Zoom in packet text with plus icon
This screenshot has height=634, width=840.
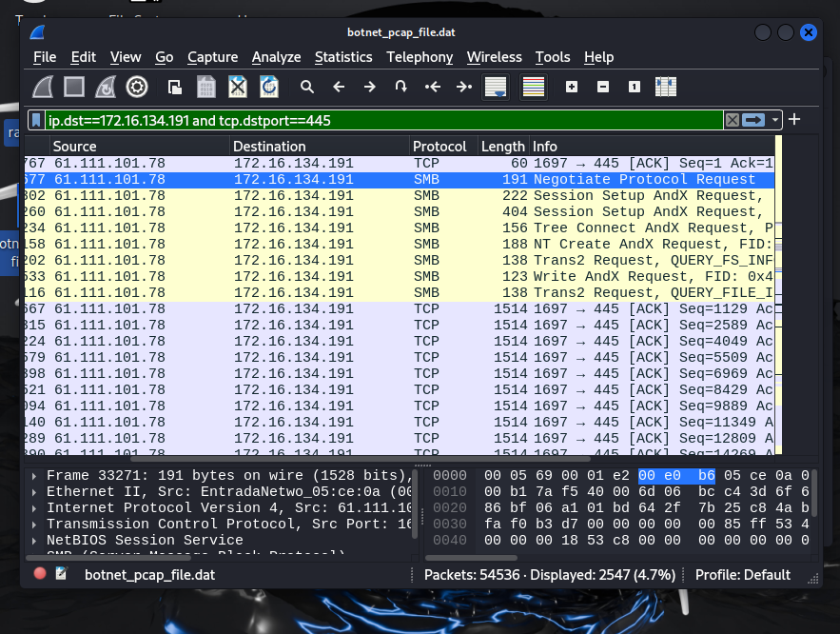[x=572, y=88]
